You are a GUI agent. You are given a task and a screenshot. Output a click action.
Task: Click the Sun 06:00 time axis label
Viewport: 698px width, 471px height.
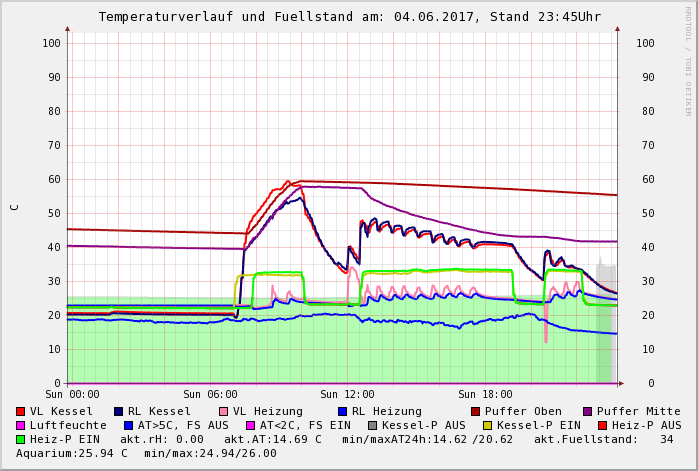[208, 394]
